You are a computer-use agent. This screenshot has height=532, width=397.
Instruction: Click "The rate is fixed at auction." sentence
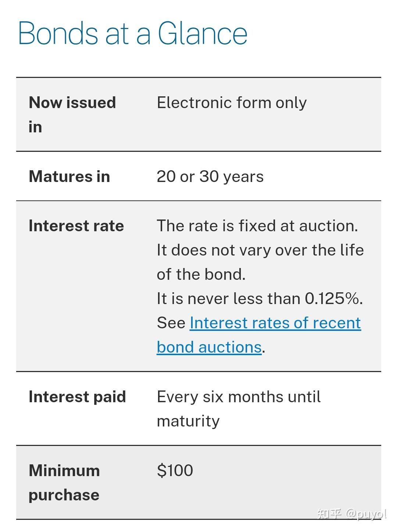tap(257, 226)
